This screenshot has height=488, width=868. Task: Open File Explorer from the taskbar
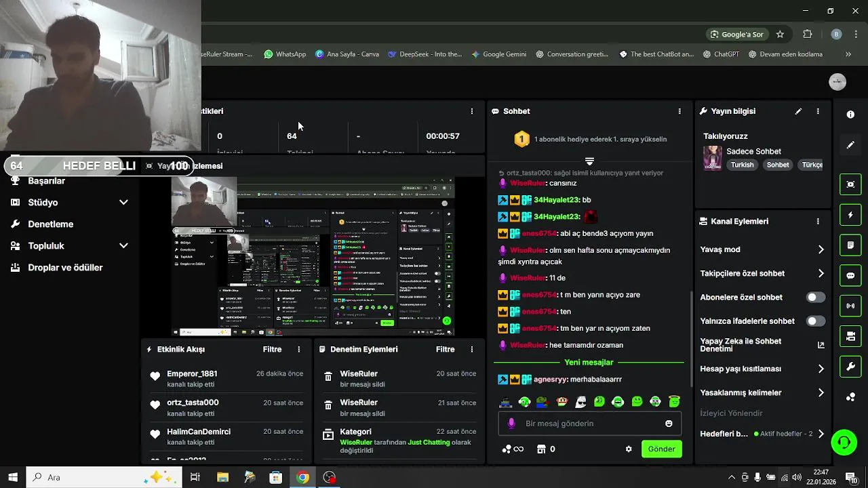click(222, 477)
